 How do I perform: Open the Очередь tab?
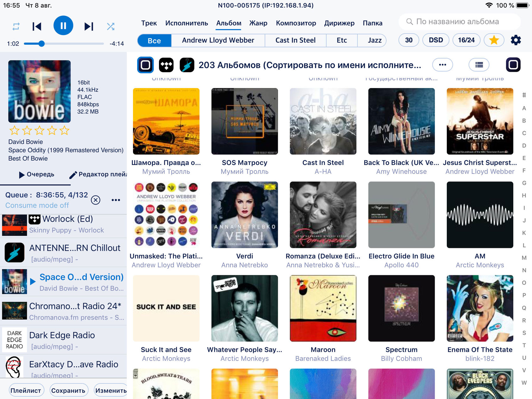(37, 174)
